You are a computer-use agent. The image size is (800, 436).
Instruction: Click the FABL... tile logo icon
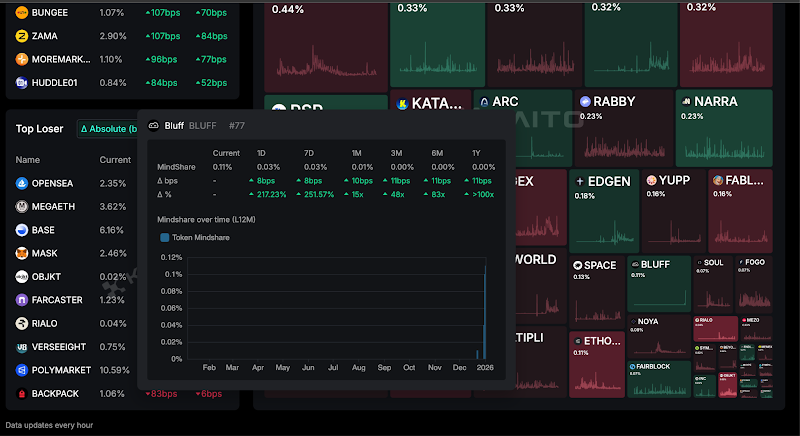point(718,180)
